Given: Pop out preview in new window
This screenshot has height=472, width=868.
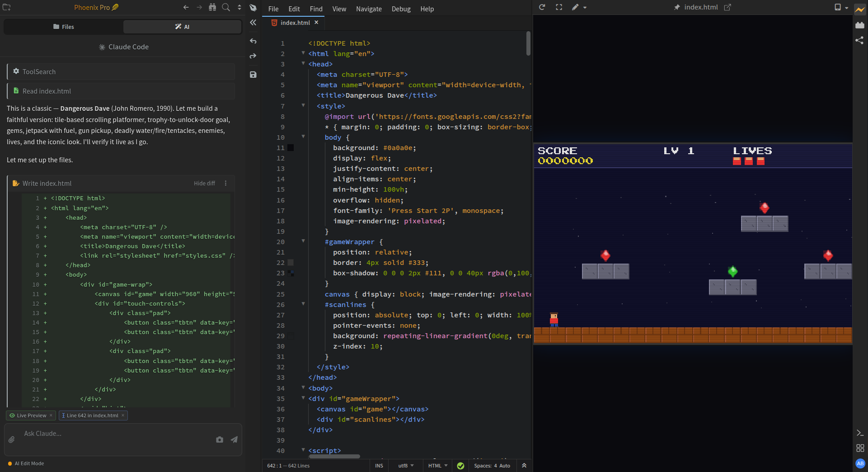Looking at the screenshot, I should click(x=727, y=7).
